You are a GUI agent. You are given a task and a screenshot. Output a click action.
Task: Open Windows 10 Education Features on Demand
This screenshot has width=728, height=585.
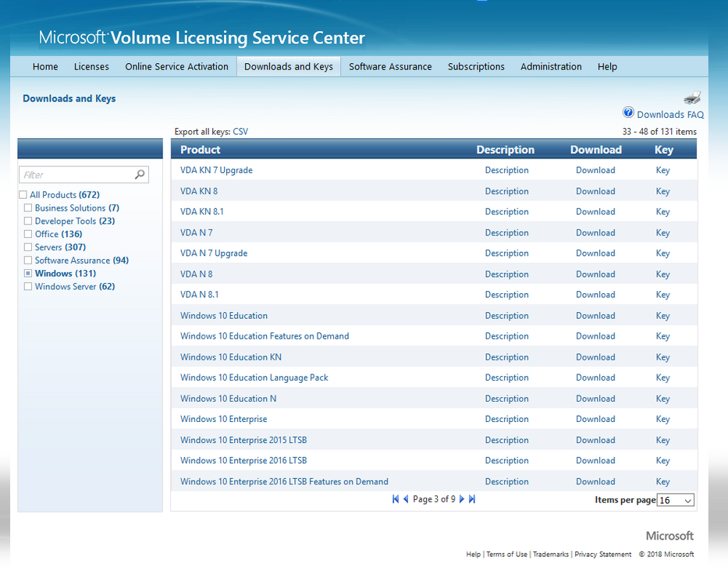click(265, 335)
